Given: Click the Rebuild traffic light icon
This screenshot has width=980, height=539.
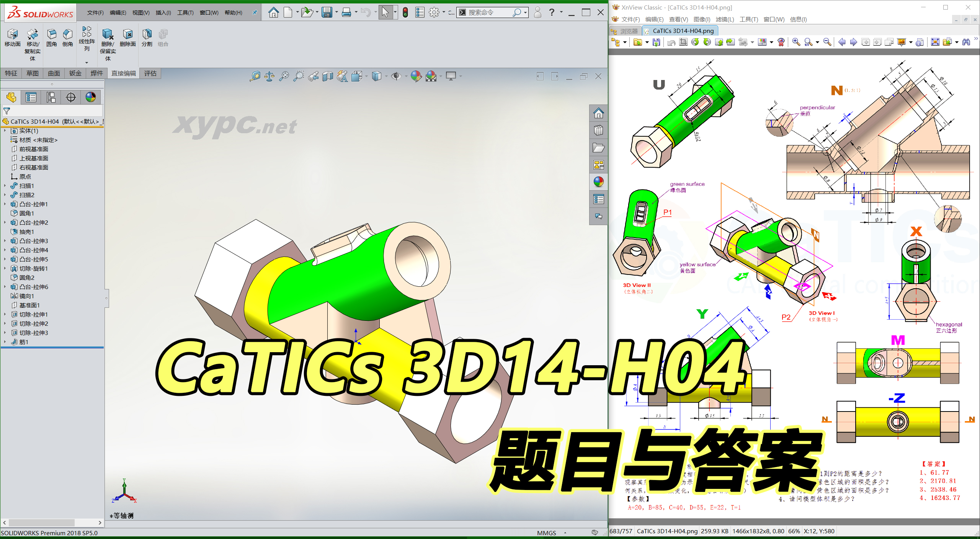Looking at the screenshot, I should point(405,13).
